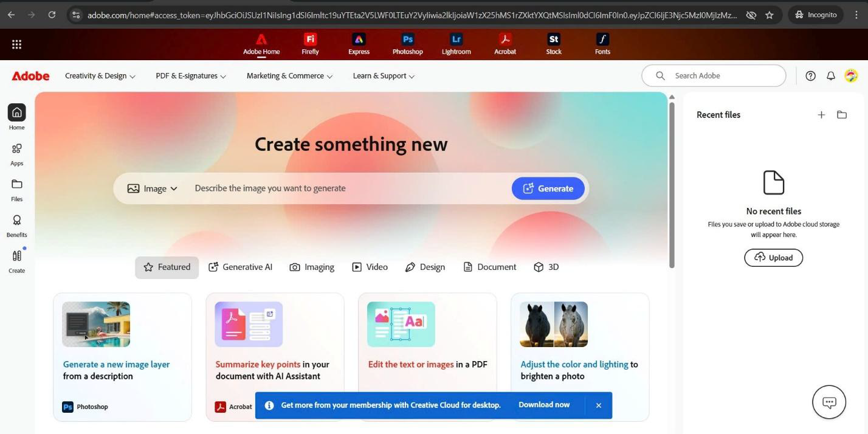868x434 pixels.
Task: Open the notifications bell
Action: [x=830, y=76]
